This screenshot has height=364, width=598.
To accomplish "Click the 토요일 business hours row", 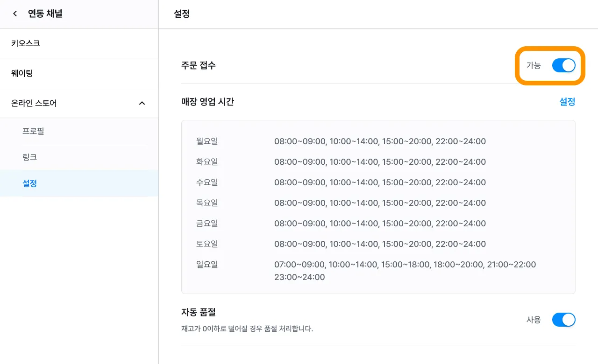I will click(380, 244).
